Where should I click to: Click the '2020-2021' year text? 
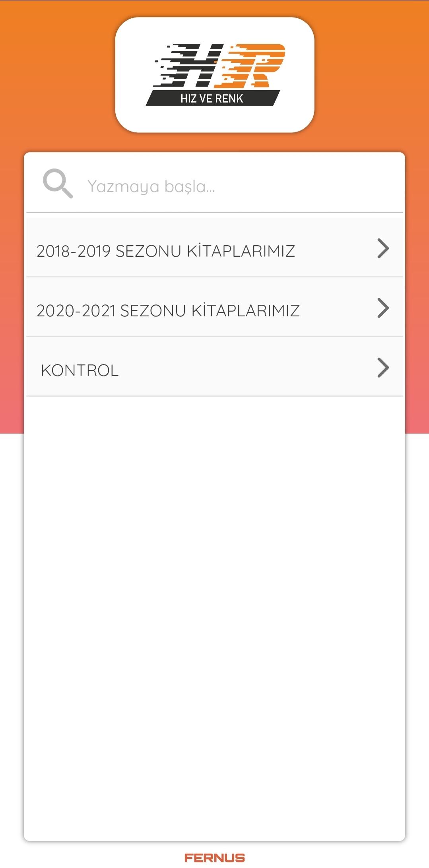pyautogui.click(x=76, y=311)
